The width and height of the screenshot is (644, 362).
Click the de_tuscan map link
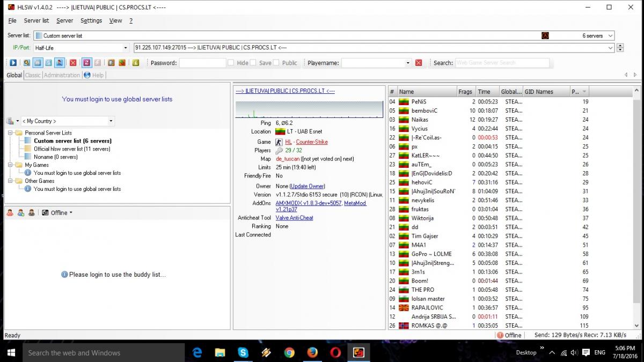point(287,159)
